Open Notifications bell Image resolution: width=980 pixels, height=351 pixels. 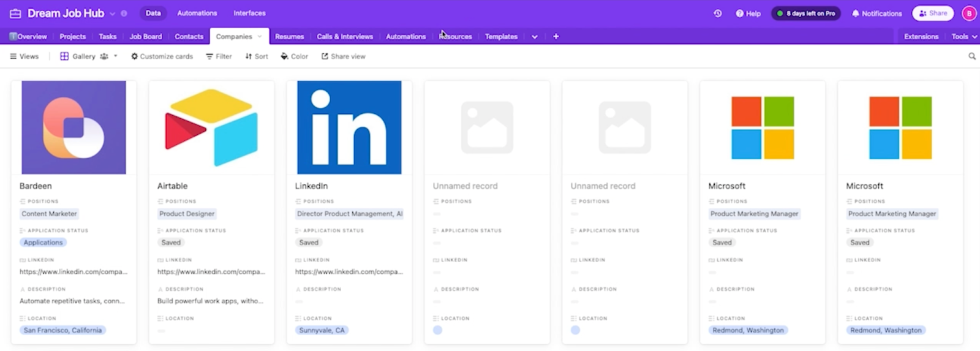[x=876, y=13]
